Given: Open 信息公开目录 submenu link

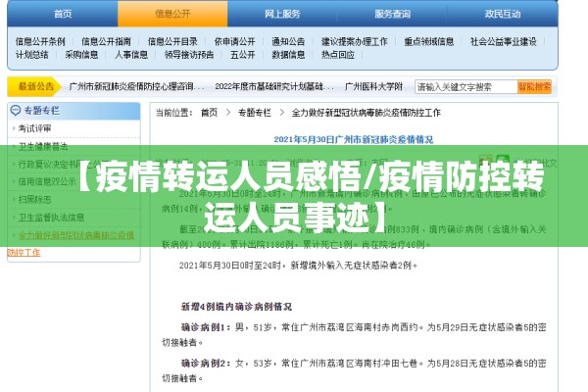Looking at the screenshot, I should (x=172, y=41).
